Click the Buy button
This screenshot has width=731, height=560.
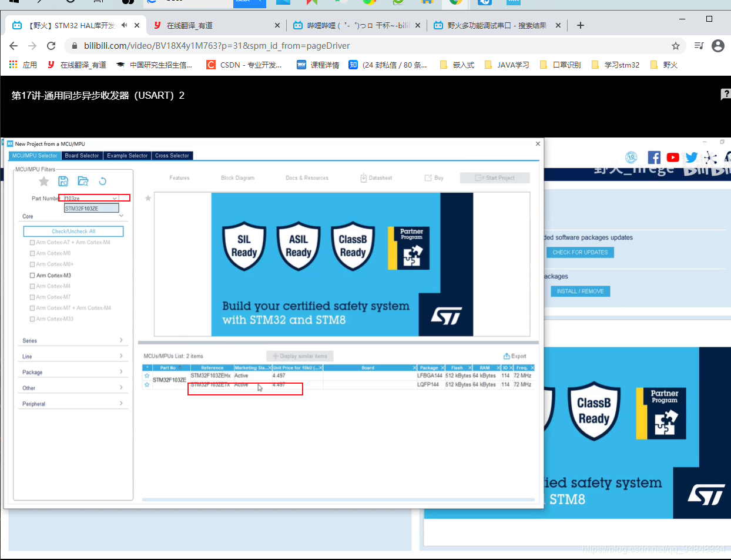pos(434,178)
